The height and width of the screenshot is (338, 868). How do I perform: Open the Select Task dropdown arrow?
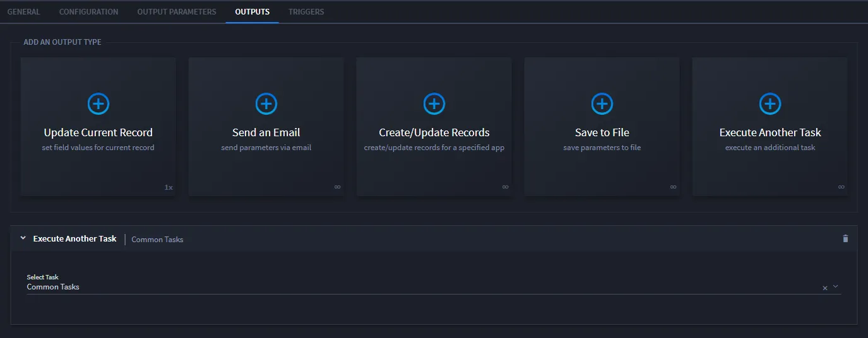point(836,286)
